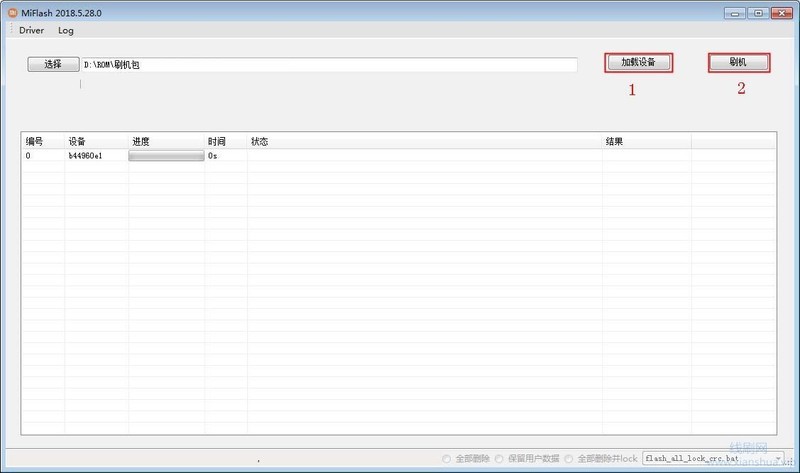Click the 时间 column header
Viewport: 800px width, 473px height.
pyautogui.click(x=226, y=141)
